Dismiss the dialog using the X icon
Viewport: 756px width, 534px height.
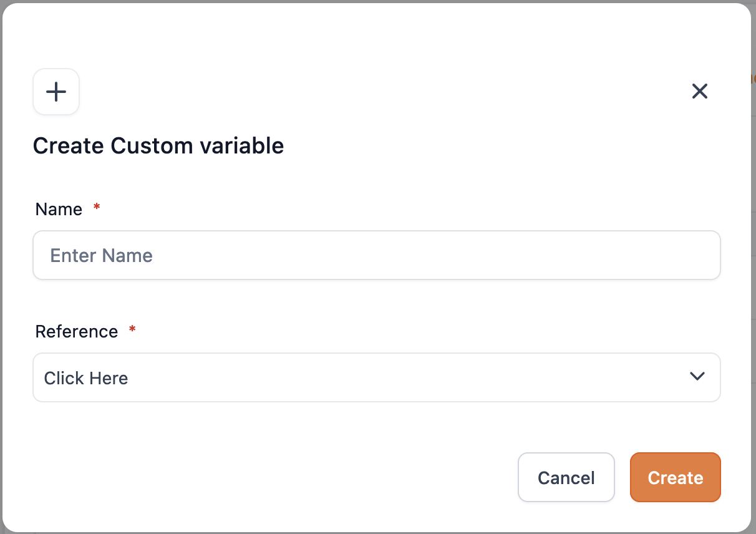[x=699, y=92]
